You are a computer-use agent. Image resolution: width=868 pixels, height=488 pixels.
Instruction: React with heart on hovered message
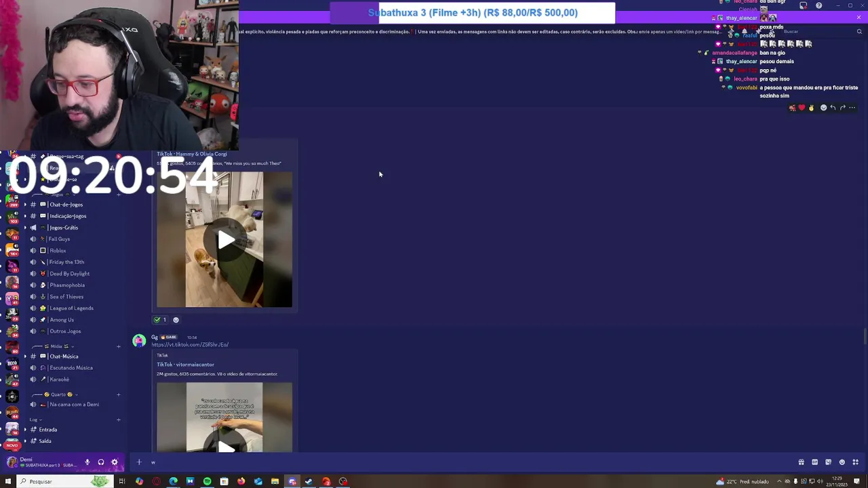click(x=802, y=108)
